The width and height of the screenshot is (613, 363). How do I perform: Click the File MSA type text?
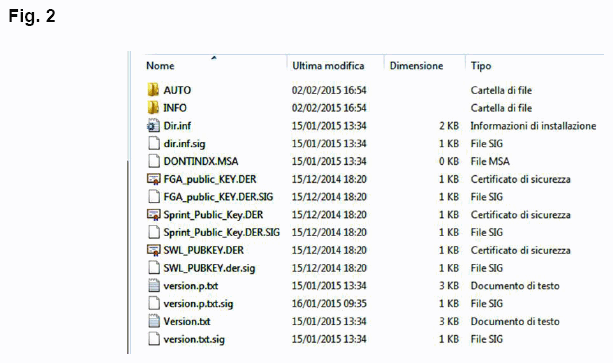(490, 161)
